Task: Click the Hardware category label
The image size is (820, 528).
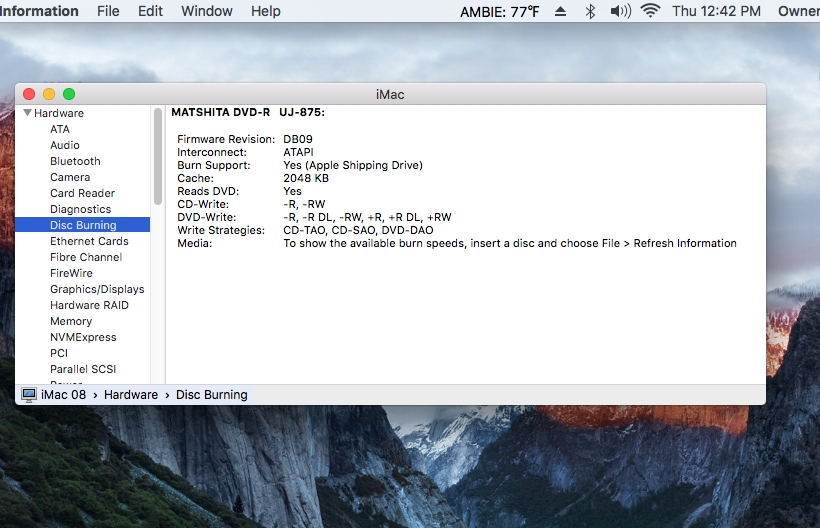Action: point(59,113)
